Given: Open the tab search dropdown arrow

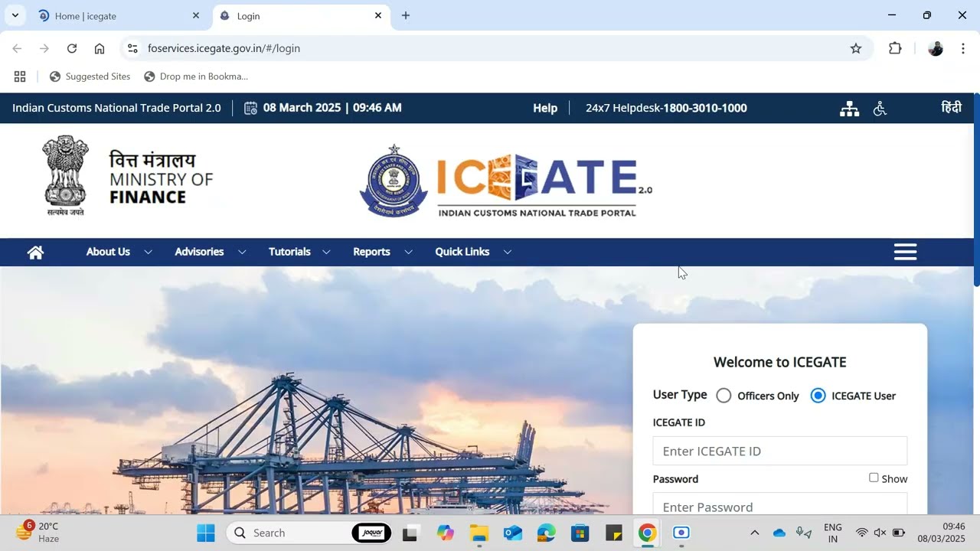Looking at the screenshot, I should (x=15, y=15).
